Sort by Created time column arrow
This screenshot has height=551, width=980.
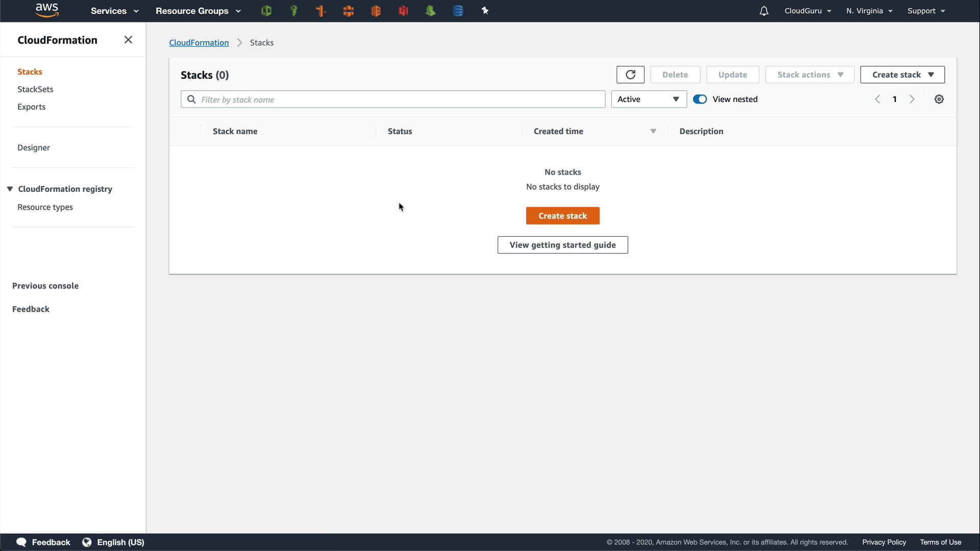(x=653, y=132)
